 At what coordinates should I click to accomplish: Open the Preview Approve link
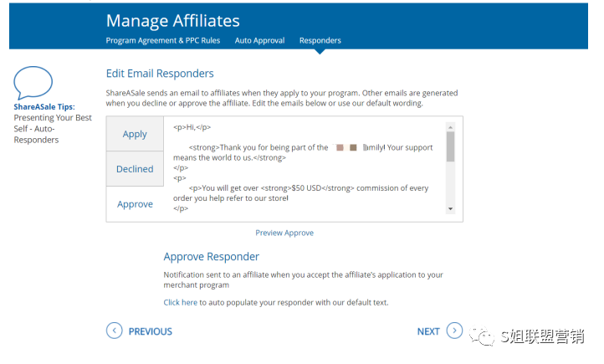tap(284, 233)
